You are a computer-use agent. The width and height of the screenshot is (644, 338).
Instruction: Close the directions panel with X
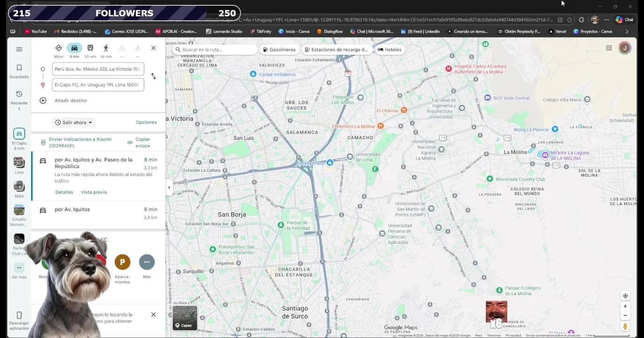click(x=153, y=48)
